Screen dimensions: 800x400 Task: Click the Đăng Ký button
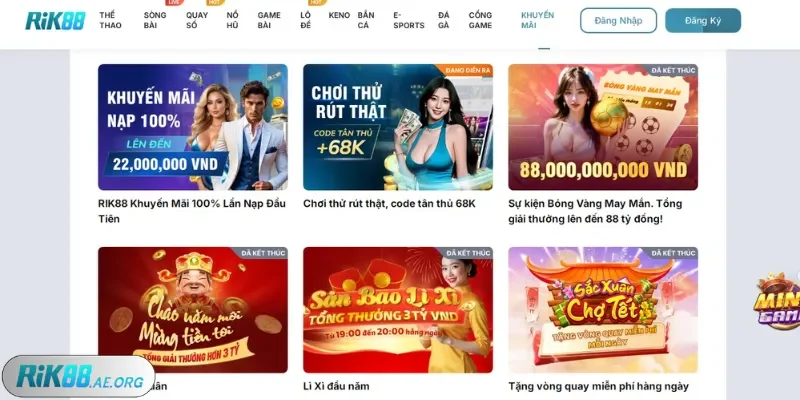(x=703, y=20)
